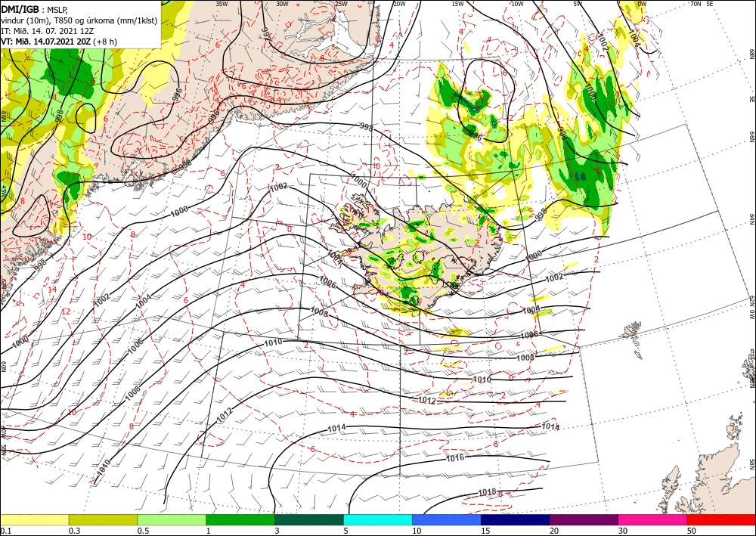Click the '20' scale label under the legend bar
This screenshot has height=536, width=756.
pos(554,531)
